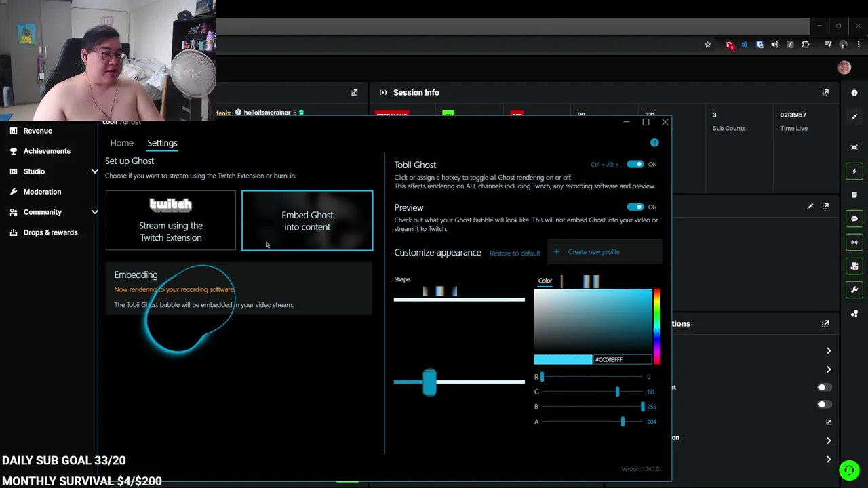Viewport: 868px width, 488px height.
Task: Choose Stream using the Twitch Extension
Action: pos(171,220)
